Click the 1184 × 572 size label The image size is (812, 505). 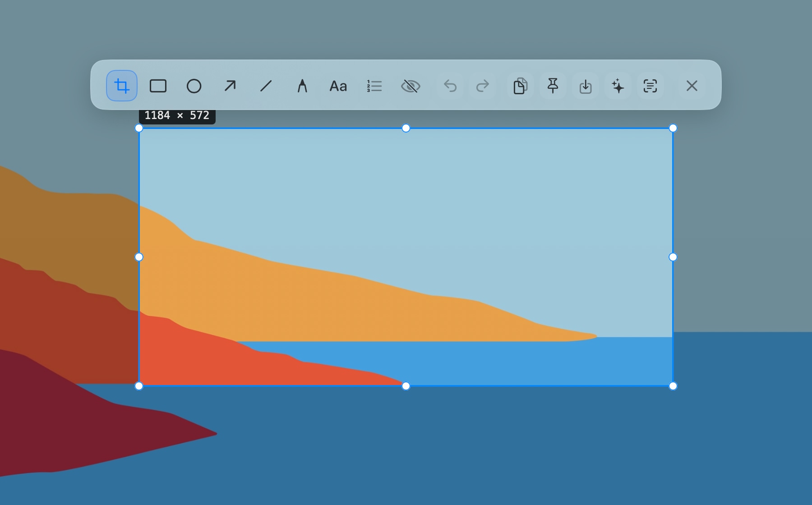[x=177, y=116]
